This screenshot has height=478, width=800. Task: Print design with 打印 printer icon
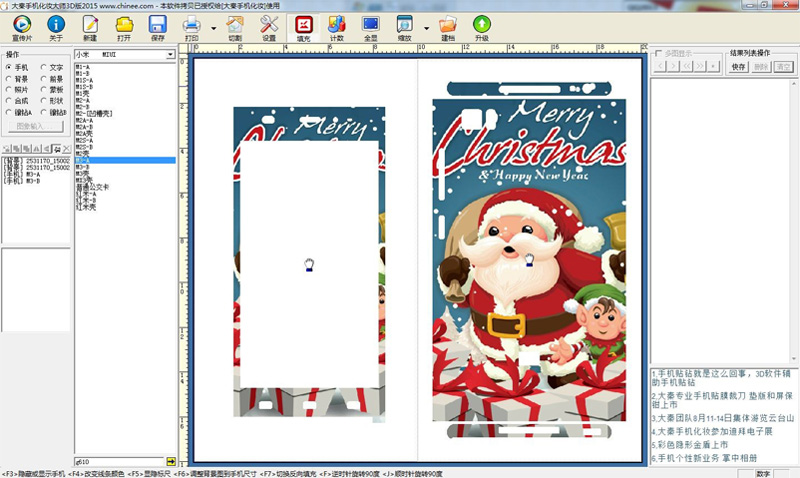pyautogui.click(x=191, y=28)
